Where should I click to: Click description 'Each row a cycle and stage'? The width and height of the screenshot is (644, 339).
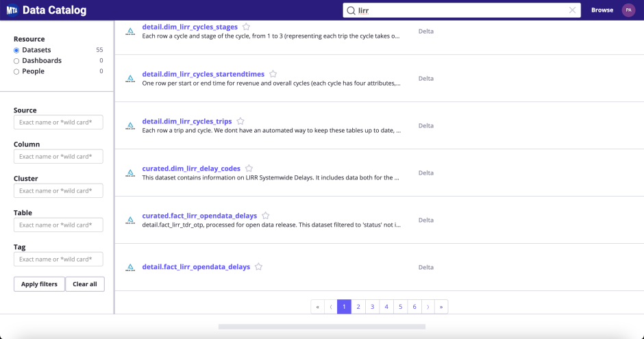(271, 36)
